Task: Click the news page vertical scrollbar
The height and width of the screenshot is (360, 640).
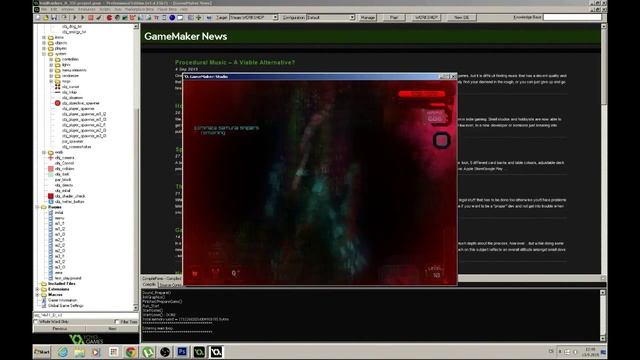Action: pyautogui.click(x=603, y=149)
